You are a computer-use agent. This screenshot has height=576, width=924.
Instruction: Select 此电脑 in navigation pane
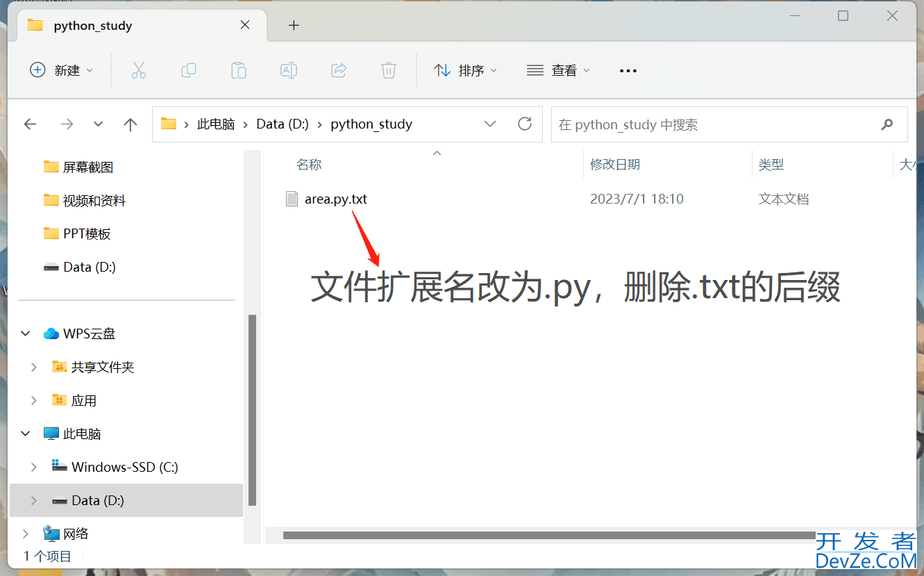pyautogui.click(x=72, y=434)
